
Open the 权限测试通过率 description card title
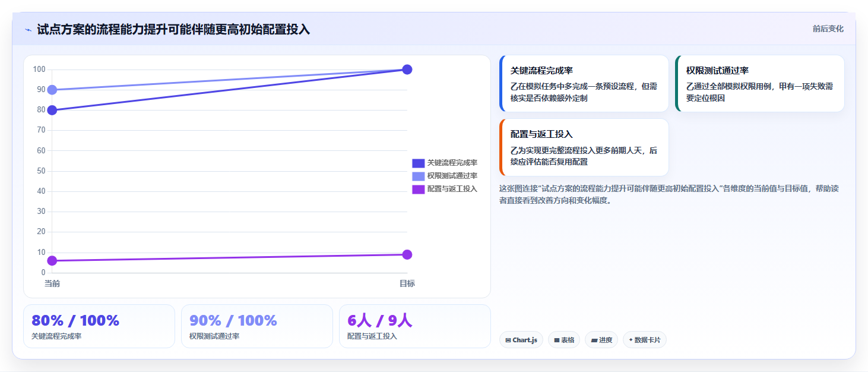point(717,71)
